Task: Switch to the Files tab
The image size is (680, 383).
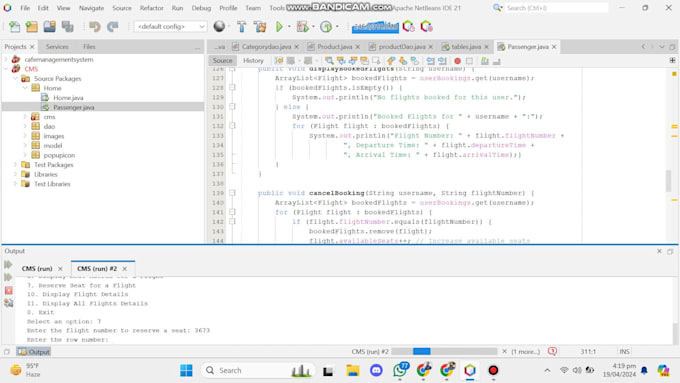Action: click(89, 46)
